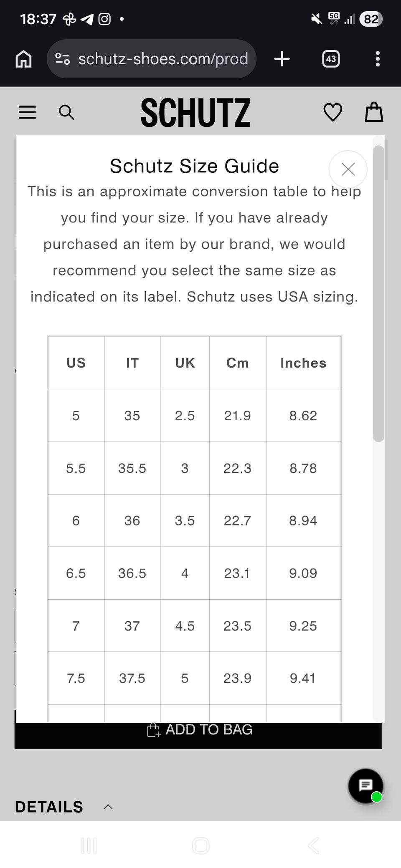Image resolution: width=401 pixels, height=868 pixels.
Task: Open the live chat bubble
Action: coord(366,786)
